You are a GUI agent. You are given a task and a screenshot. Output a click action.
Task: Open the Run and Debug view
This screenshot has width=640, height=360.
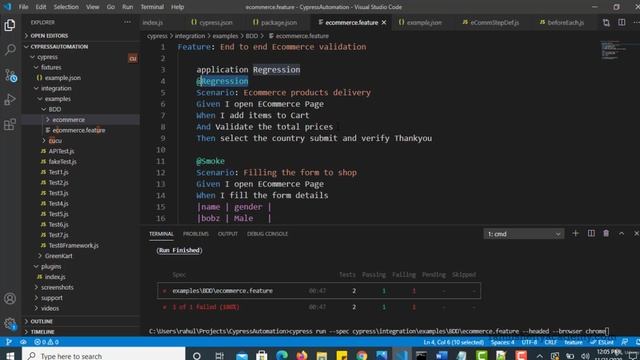[10, 99]
